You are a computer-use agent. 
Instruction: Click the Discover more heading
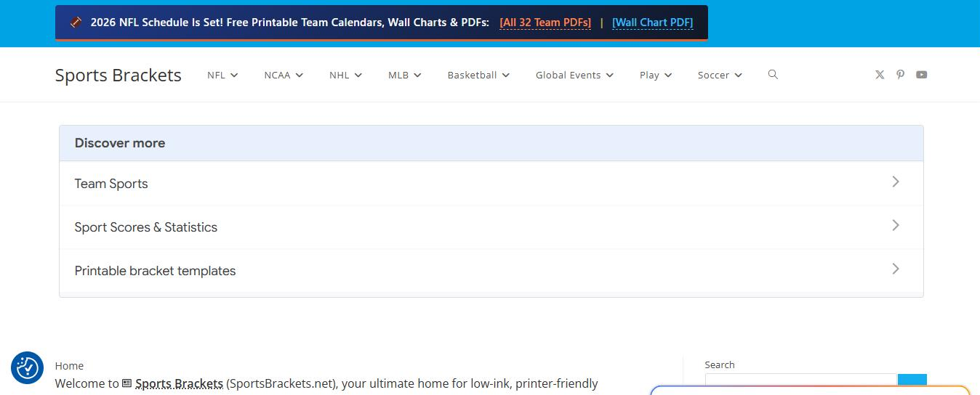click(x=120, y=143)
